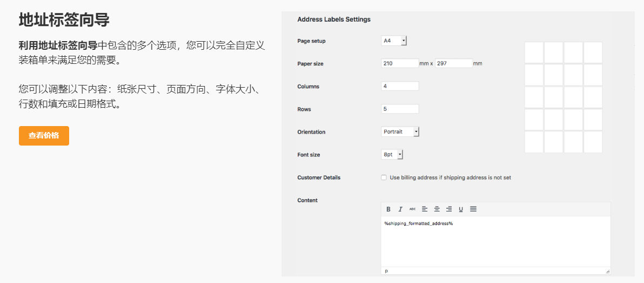
Task: Click the Orientation label
Action: pyautogui.click(x=311, y=132)
